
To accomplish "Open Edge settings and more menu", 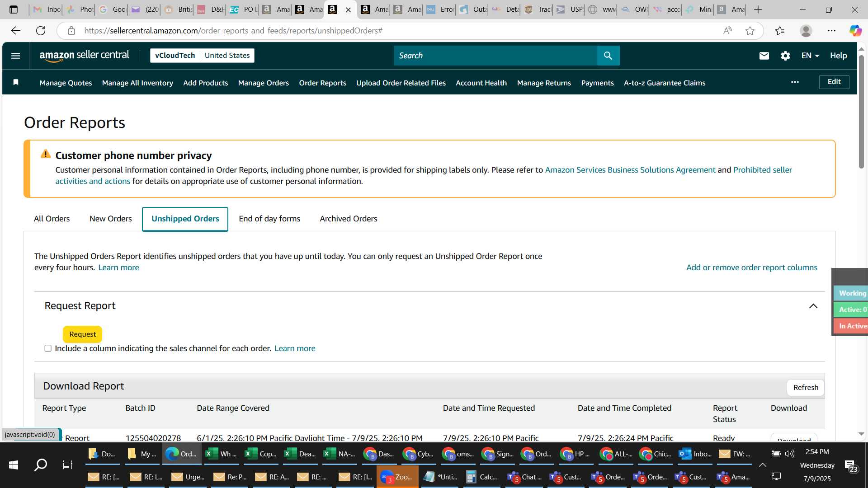I will pyautogui.click(x=832, y=31).
